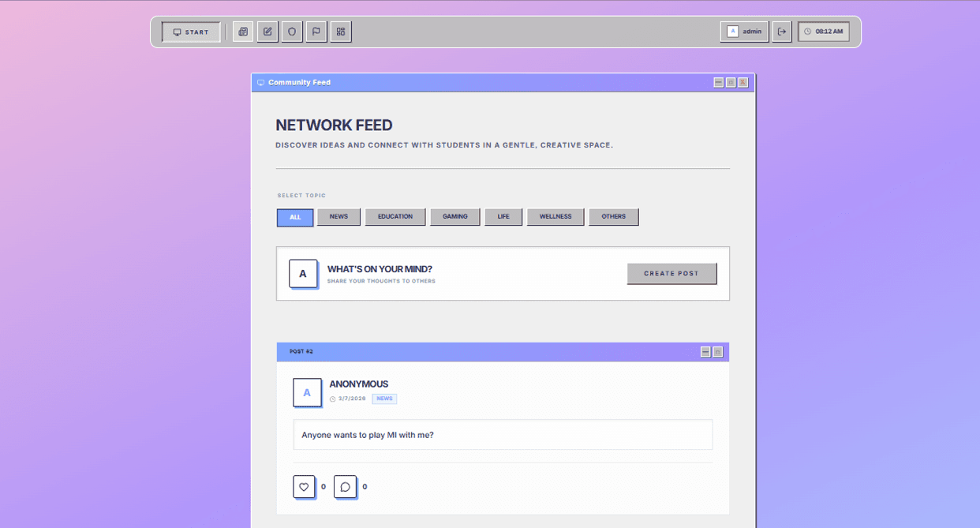The image size is (980, 528).
Task: Click the CREATE POST button
Action: [x=671, y=274]
